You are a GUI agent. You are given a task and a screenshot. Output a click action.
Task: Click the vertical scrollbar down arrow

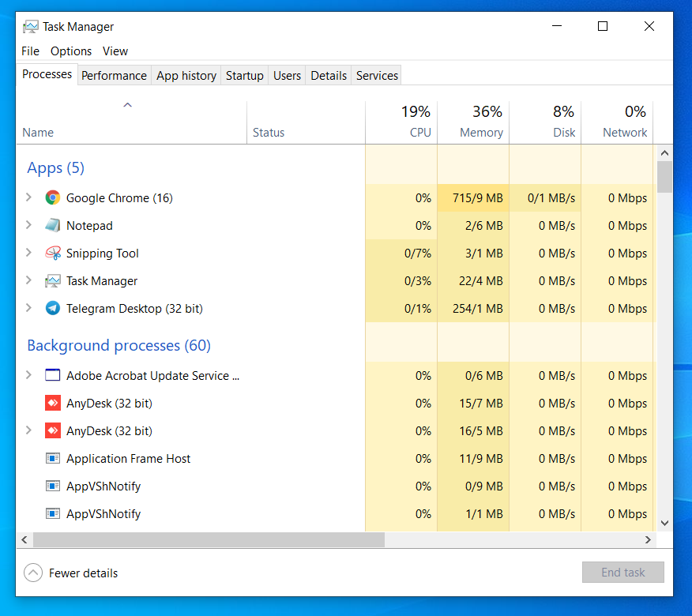click(x=664, y=522)
